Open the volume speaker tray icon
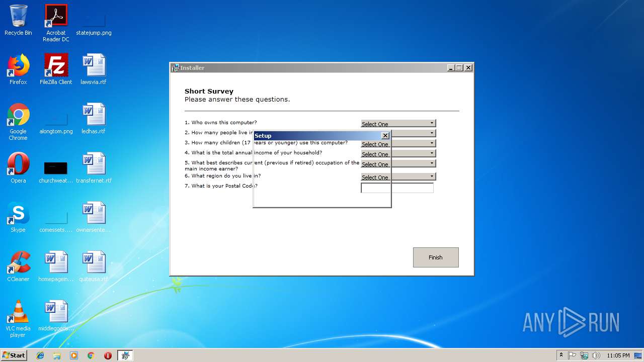 [596, 355]
